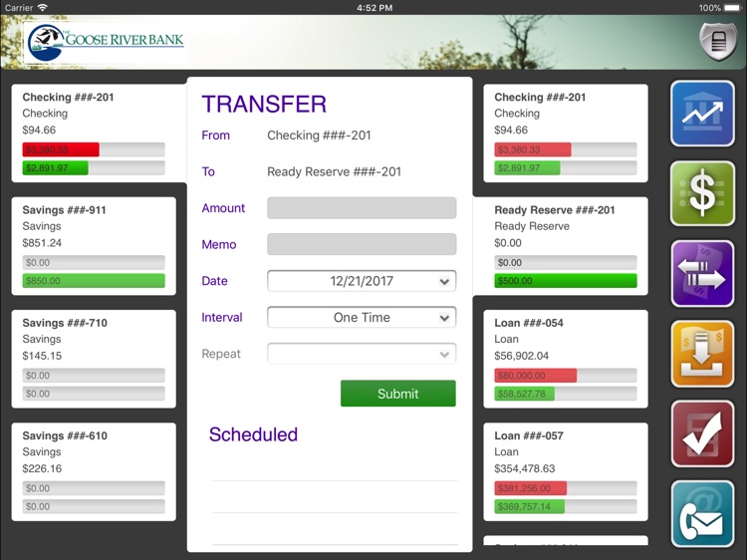Click the green $58,527.78 bar in Loan ###-054
Viewport: 747px width, 560px height.
tap(525, 394)
